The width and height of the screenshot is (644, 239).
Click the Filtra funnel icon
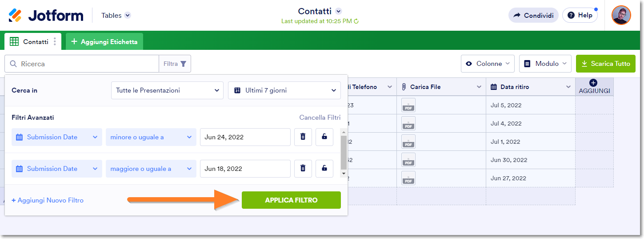click(x=184, y=64)
